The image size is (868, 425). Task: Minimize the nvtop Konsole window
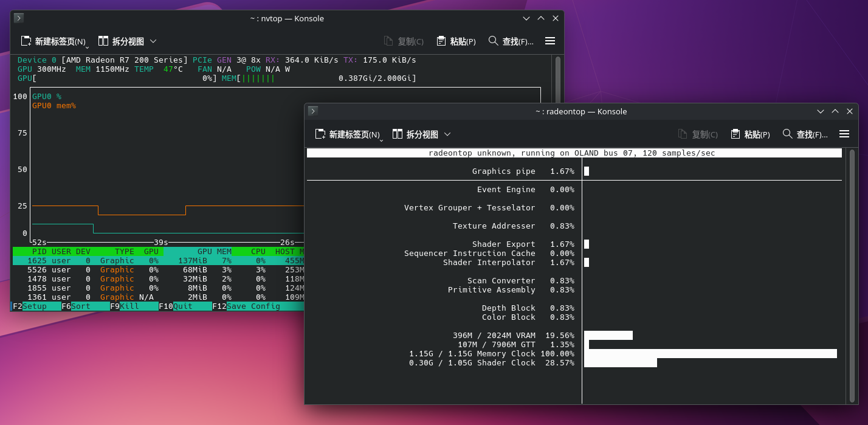pos(527,18)
